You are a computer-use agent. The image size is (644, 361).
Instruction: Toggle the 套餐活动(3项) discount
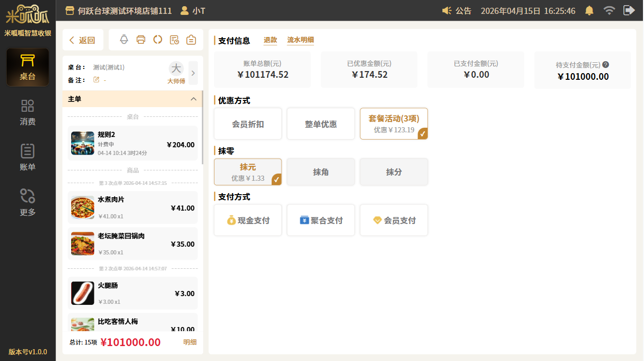393,124
